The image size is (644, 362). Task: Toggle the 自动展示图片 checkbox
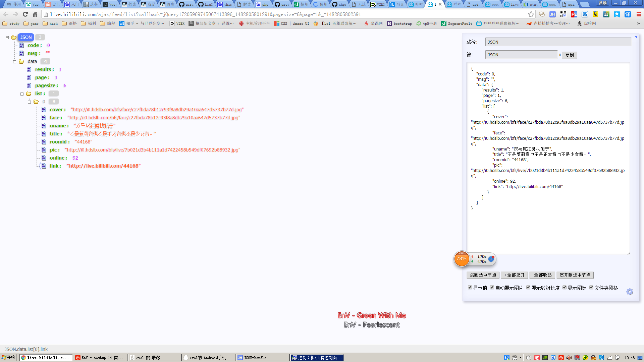492,288
